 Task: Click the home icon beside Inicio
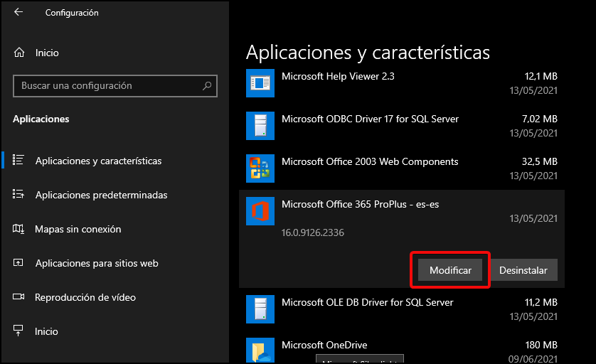pos(19,53)
